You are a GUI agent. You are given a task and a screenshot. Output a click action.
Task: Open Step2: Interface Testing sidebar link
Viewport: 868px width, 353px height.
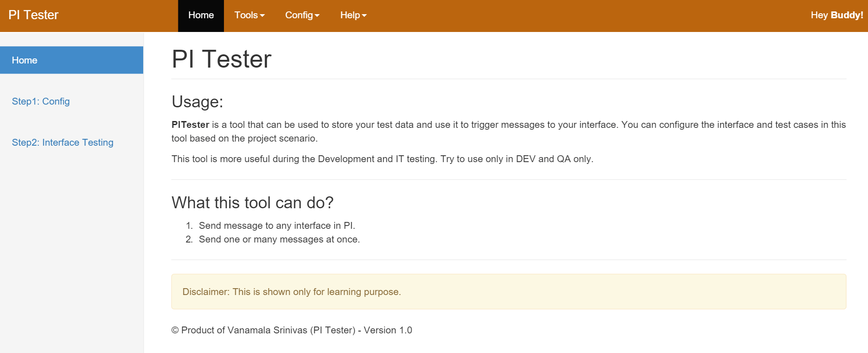click(62, 142)
